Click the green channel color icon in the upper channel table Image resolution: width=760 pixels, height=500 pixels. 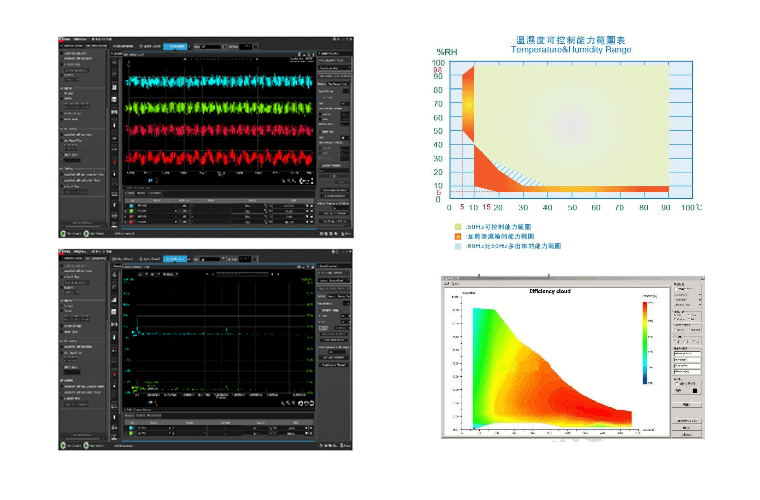pyautogui.click(x=131, y=210)
